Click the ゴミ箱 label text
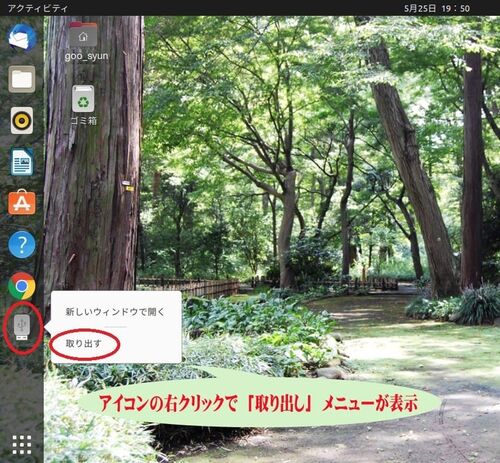 (84, 120)
